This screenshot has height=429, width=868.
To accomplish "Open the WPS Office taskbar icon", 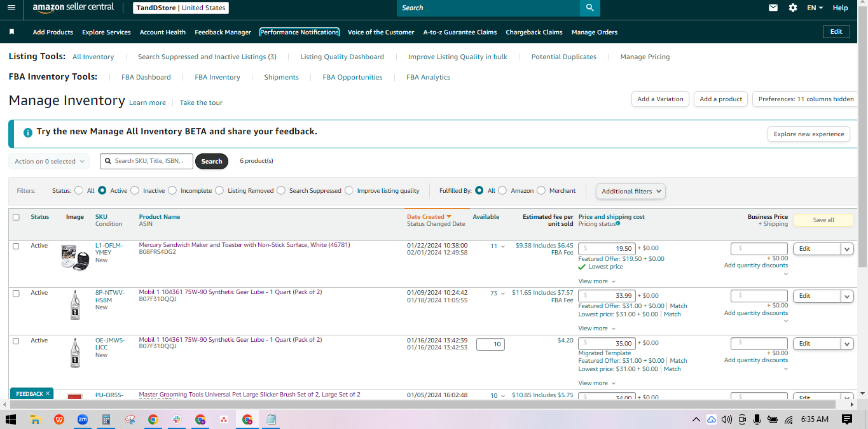I will click(59, 419).
